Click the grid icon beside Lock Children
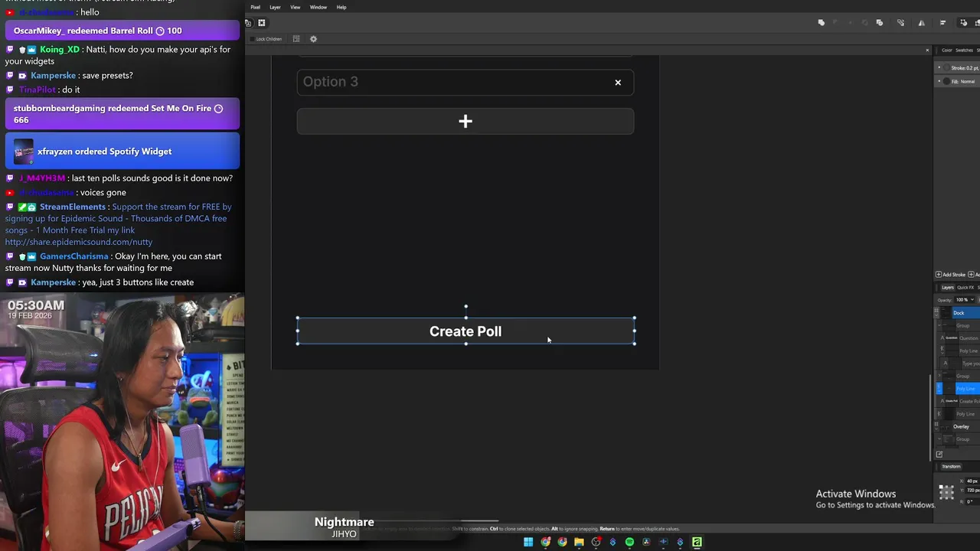 click(x=296, y=39)
